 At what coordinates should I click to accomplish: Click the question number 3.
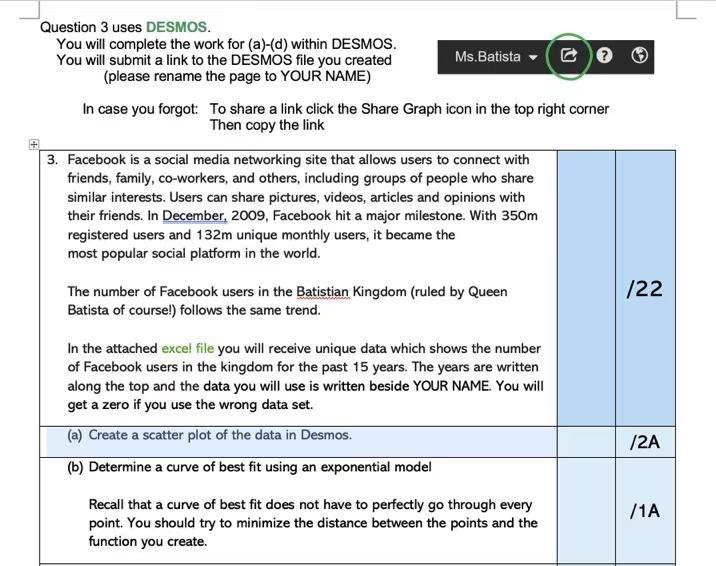[x=53, y=160]
